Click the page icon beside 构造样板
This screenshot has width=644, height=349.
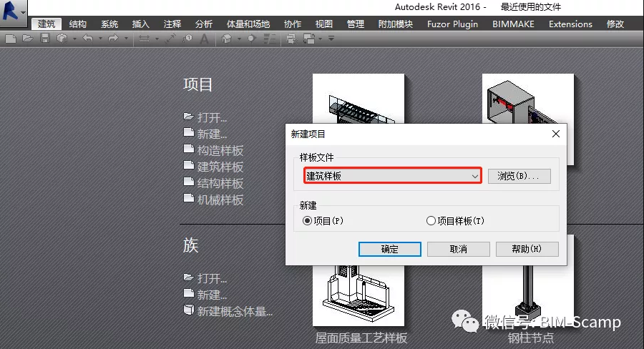[188, 149]
